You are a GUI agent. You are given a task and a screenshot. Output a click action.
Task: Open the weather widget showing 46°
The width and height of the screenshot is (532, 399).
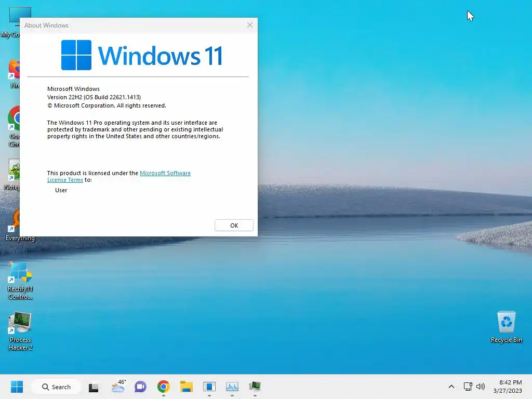118,387
